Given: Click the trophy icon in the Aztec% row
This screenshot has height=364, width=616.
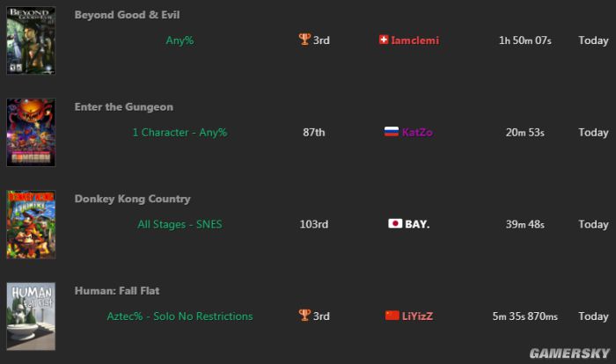Looking at the screenshot, I should pos(304,316).
